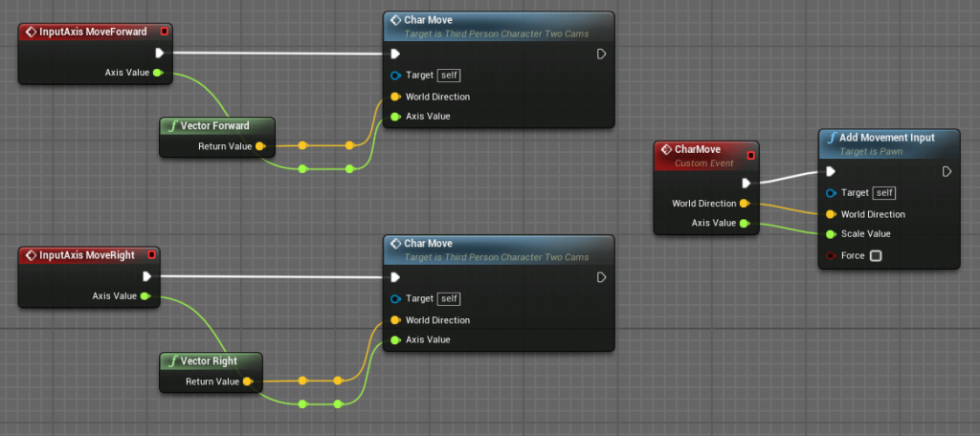
Task: Select the Vector Right function node title
Action: tap(209, 360)
